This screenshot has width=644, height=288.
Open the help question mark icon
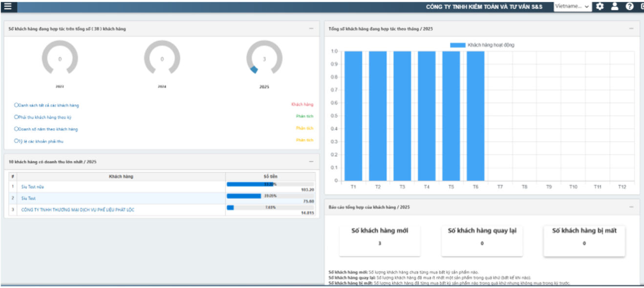[x=630, y=6]
